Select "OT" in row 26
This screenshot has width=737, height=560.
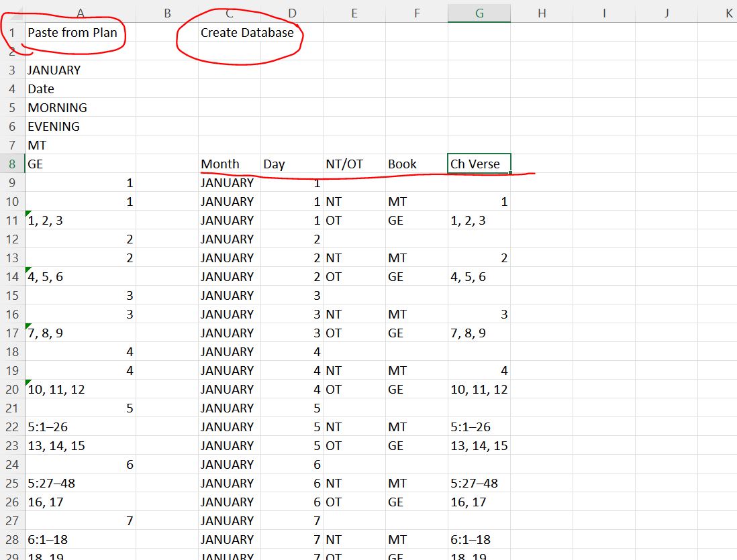(354, 502)
